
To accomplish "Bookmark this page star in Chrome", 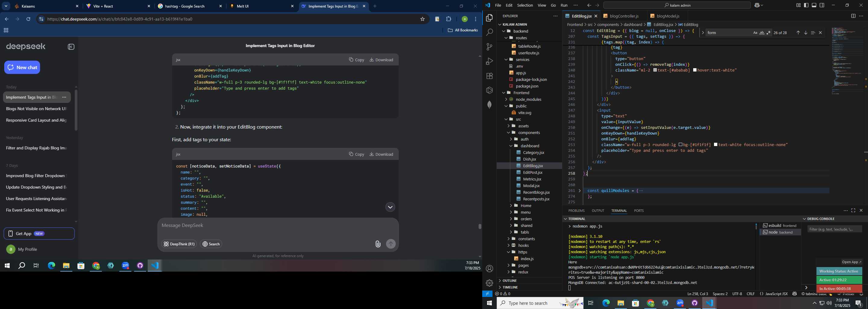I will tap(423, 19).
